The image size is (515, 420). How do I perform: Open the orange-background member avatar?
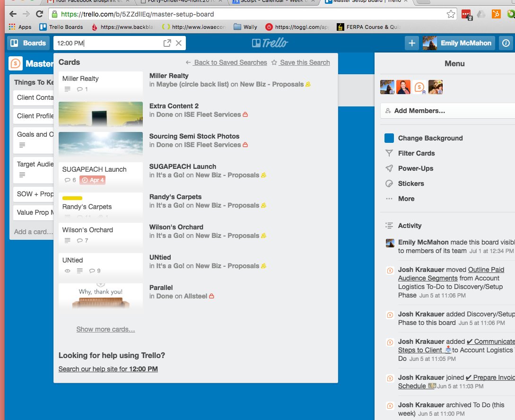(x=403, y=87)
